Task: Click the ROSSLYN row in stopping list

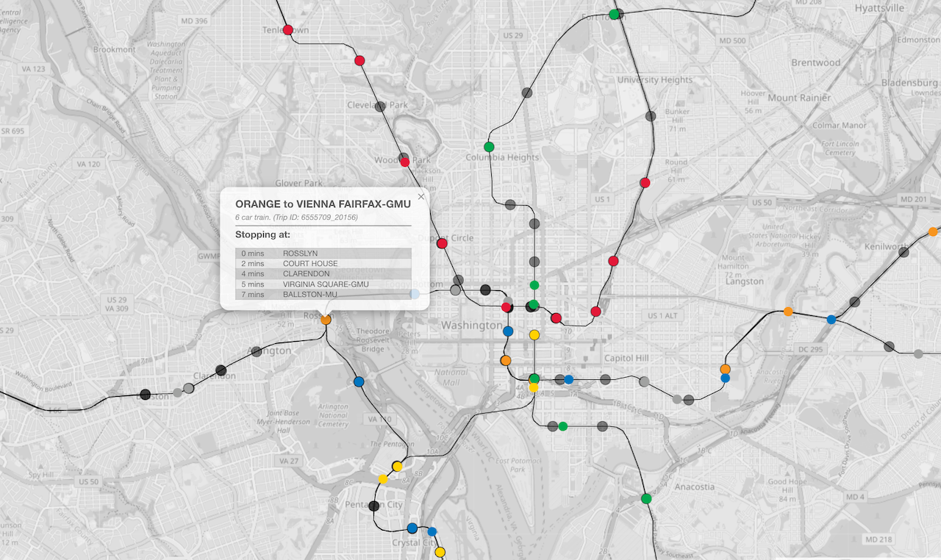Action: pyautogui.click(x=323, y=254)
